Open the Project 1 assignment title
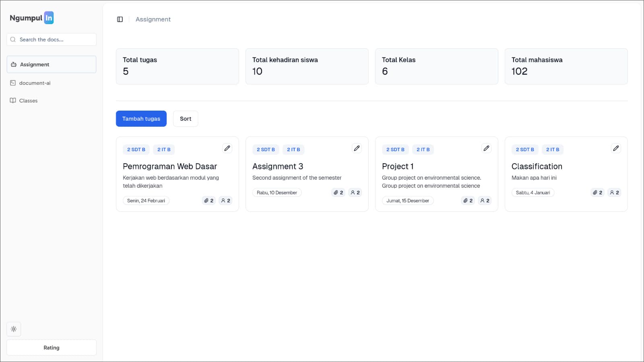Screen dimensions: 644x362 point(398,167)
